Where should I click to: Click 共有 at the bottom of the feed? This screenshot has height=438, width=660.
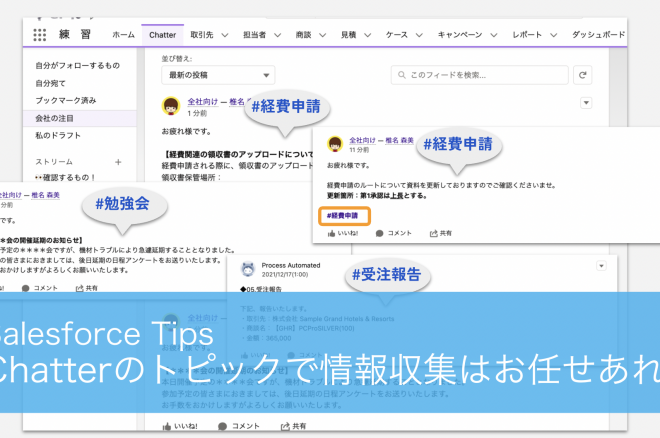pyautogui.click(x=293, y=426)
